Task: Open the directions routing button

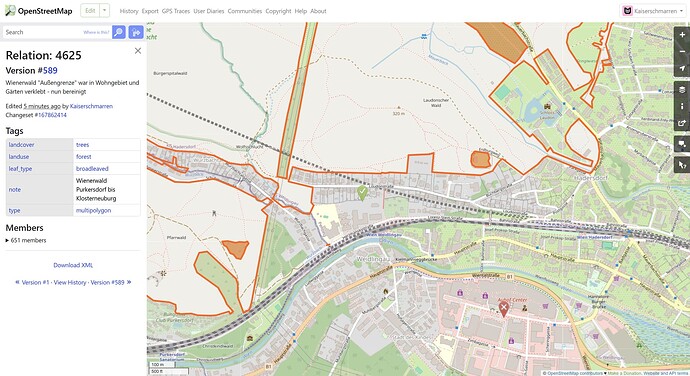Action: point(136,32)
